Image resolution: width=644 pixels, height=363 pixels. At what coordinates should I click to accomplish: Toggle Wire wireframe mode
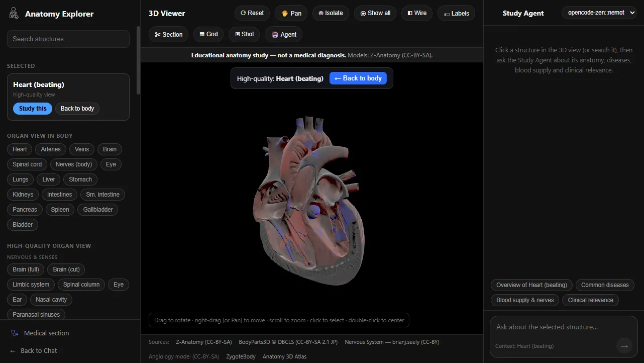tap(417, 13)
